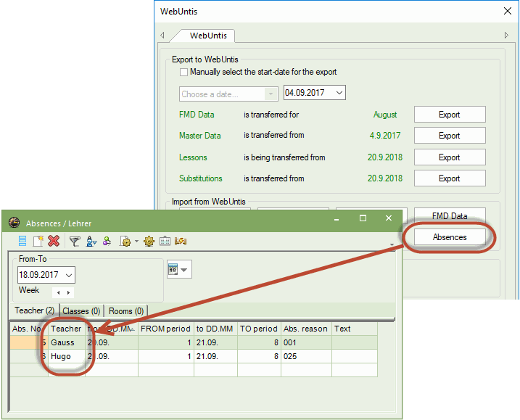Select the Gauss teacher cell
The width and height of the screenshot is (520, 420).
pos(66,342)
